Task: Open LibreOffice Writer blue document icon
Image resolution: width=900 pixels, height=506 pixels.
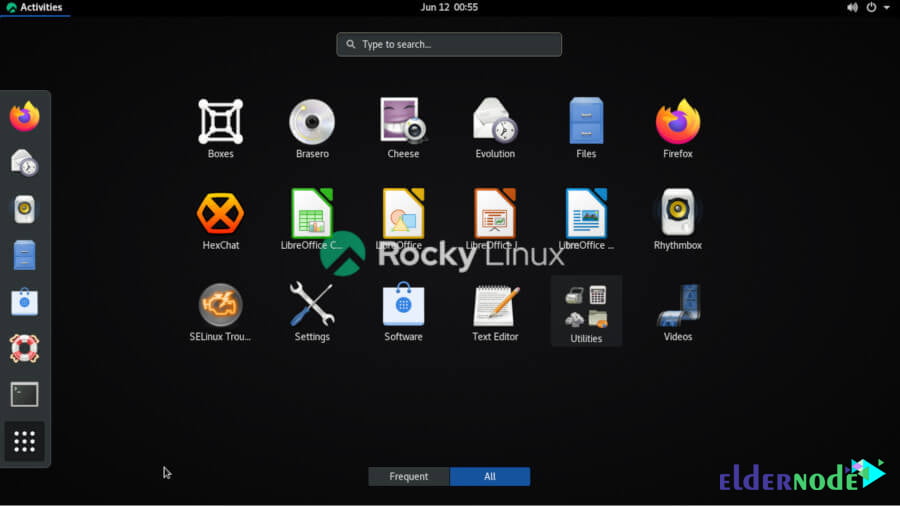Action: [586, 219]
